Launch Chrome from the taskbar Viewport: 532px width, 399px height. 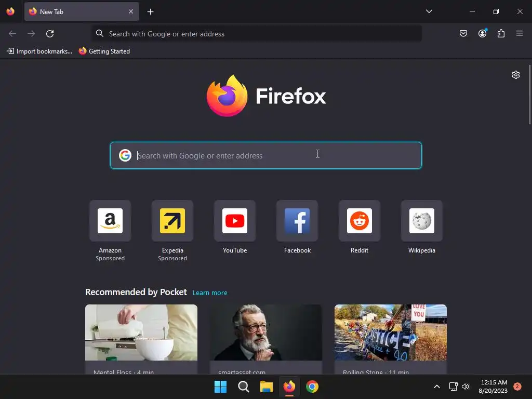(312, 387)
